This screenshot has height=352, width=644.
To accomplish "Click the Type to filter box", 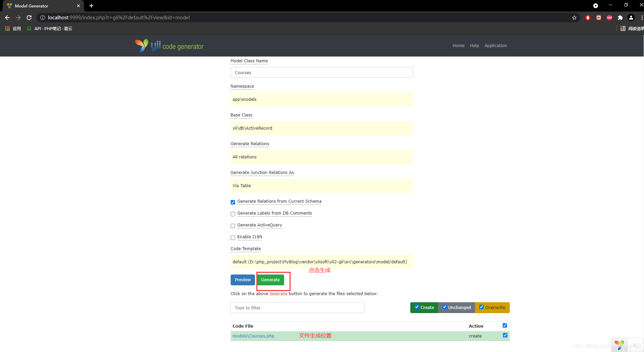I will 298,308.
